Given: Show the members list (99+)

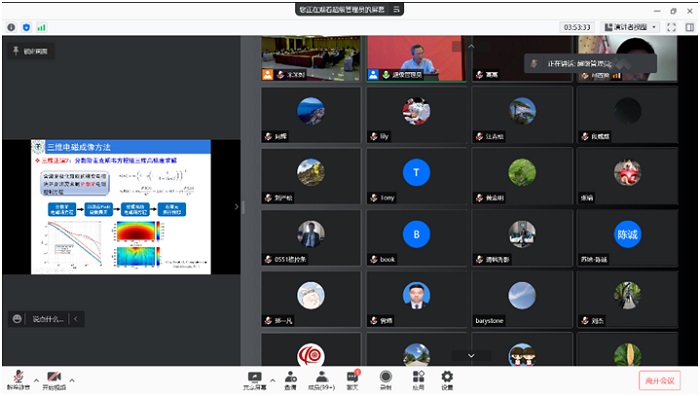Looking at the screenshot, I should pos(321,381).
